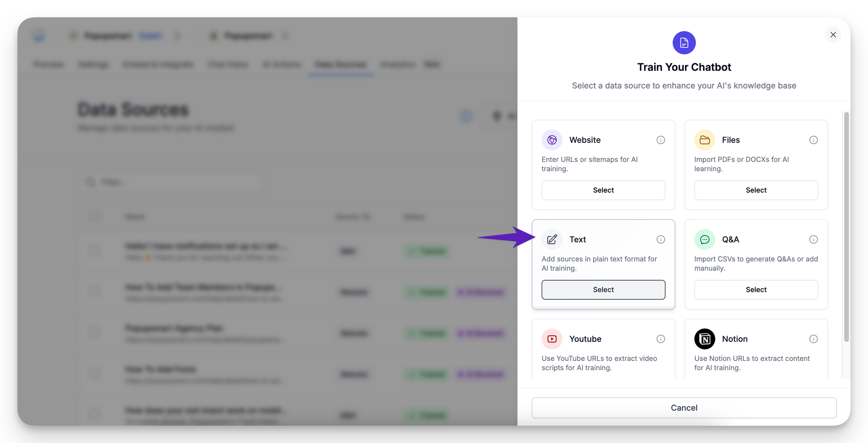Click the Youtube play icon
The height and width of the screenshot is (443, 868).
(552, 339)
